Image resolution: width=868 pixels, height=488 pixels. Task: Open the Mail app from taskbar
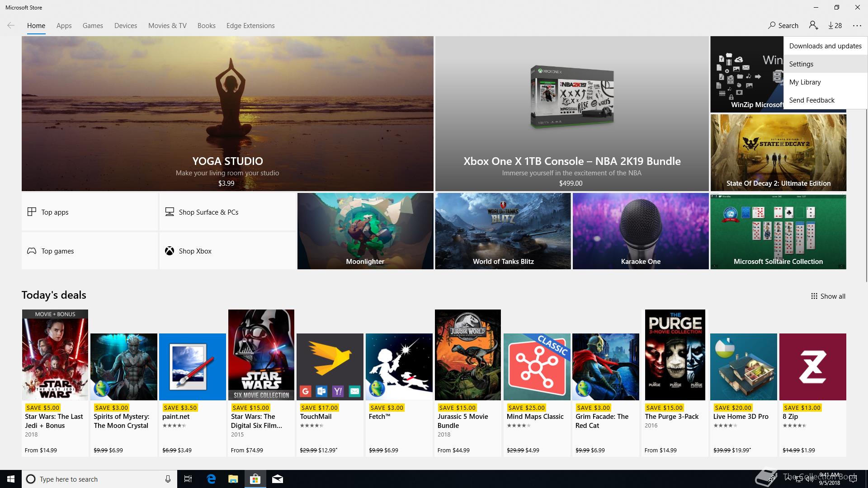pyautogui.click(x=278, y=479)
